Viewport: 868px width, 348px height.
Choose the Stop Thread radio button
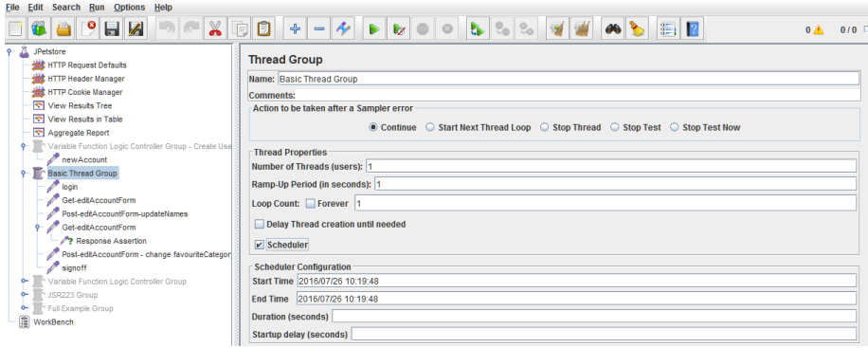click(x=544, y=127)
